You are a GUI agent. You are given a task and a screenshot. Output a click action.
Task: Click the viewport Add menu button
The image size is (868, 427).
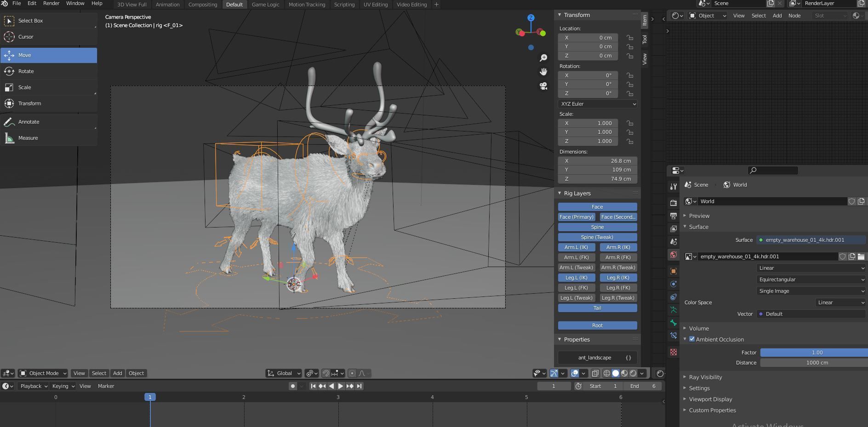(117, 373)
